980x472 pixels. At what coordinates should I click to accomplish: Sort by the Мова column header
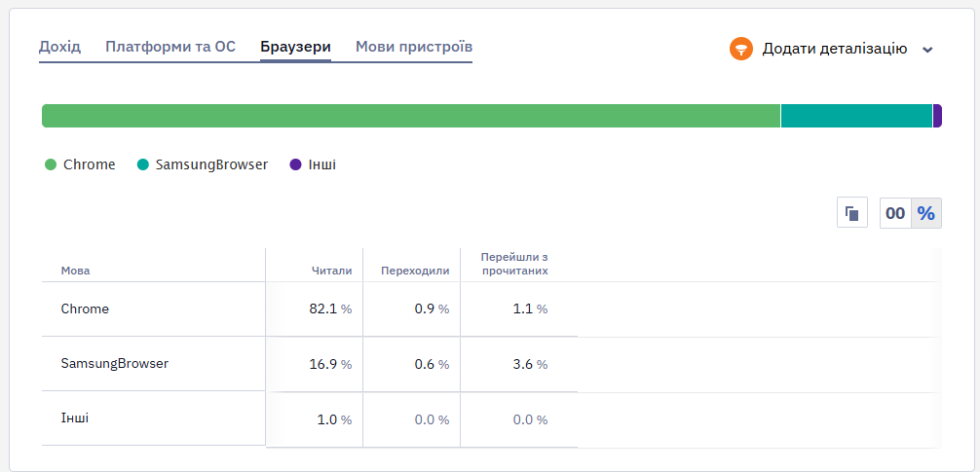pyautogui.click(x=75, y=271)
